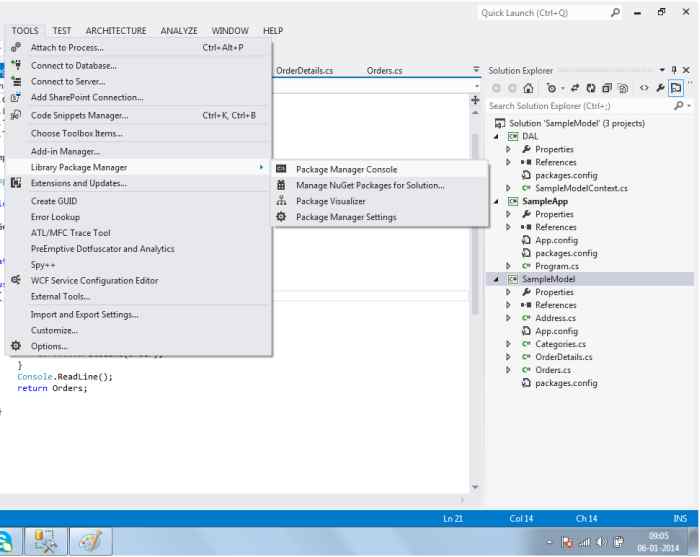Toggle Show All Files in Solution Explorer

click(x=623, y=88)
